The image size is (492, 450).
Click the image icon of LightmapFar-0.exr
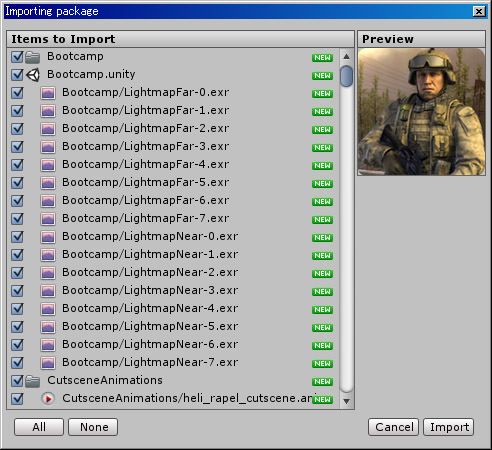pos(48,93)
